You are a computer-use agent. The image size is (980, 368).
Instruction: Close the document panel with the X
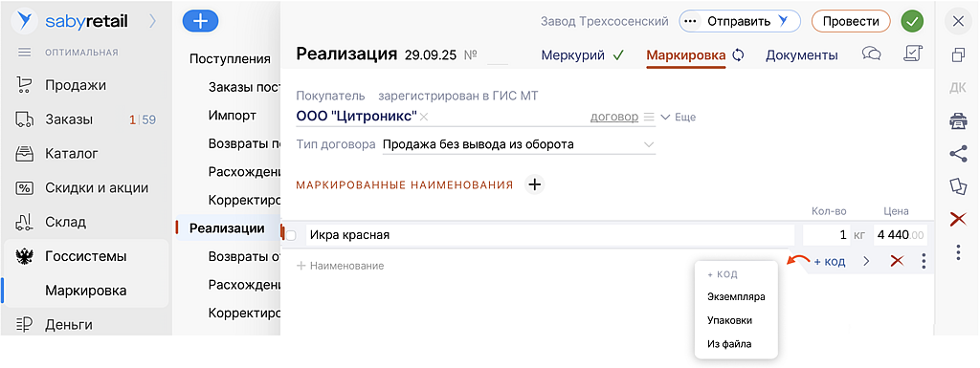[957, 21]
